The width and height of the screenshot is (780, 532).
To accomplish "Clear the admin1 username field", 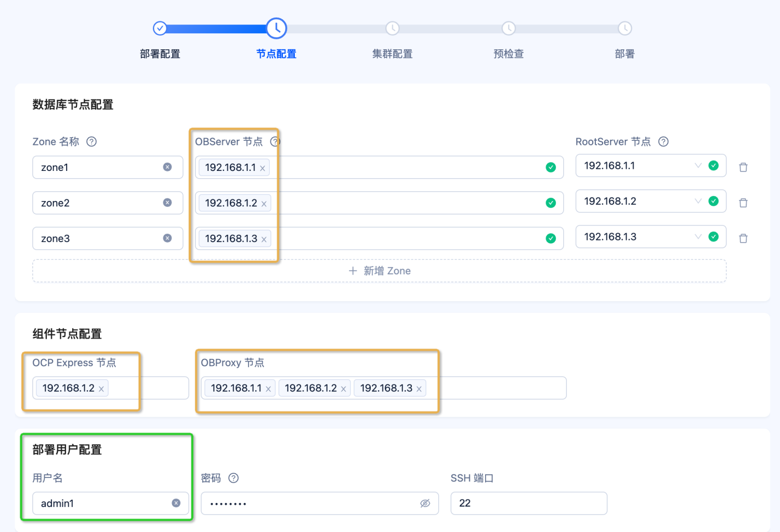I will tap(176, 503).
